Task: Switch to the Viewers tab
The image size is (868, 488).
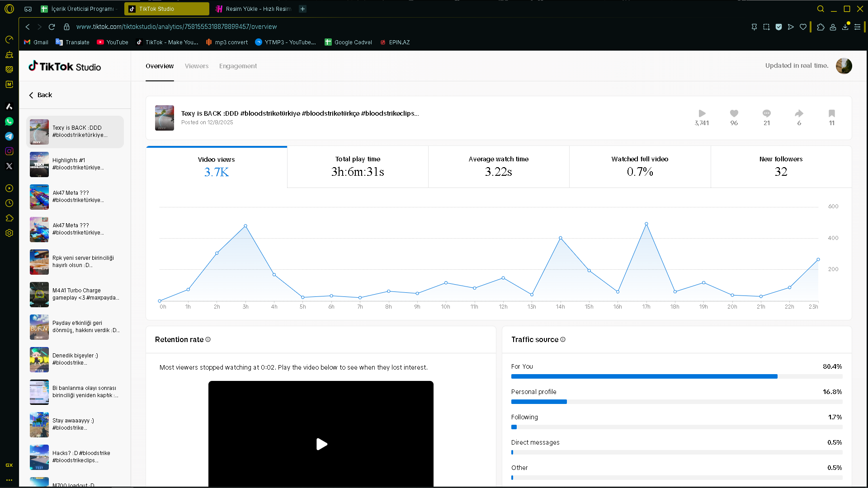Action: 197,66
